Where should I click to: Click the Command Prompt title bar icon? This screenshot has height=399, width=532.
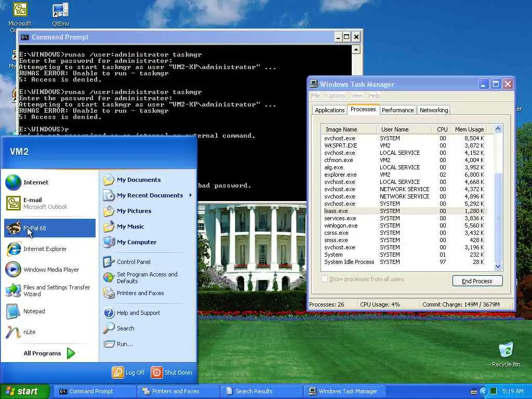pos(25,37)
